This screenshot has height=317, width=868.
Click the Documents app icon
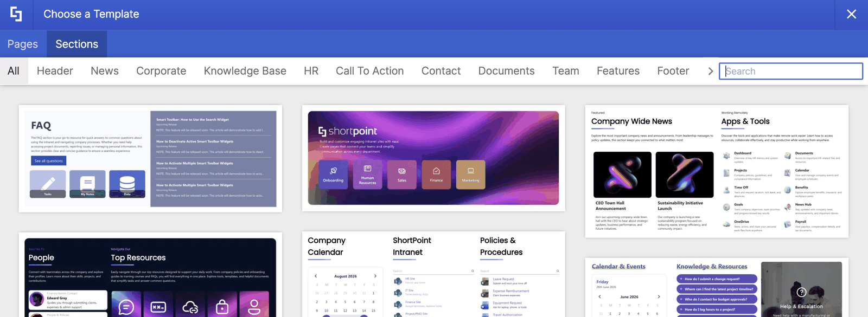pos(788,156)
